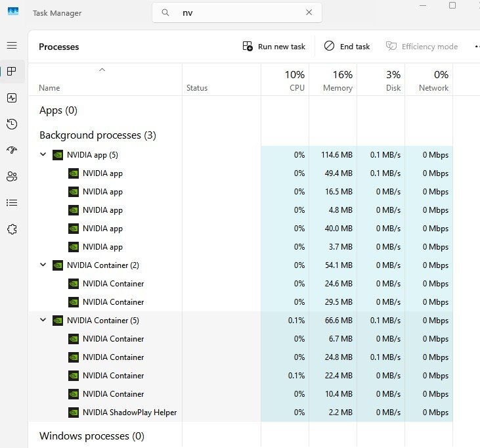Select NVIDIA app row using 40.0 MB
The image size is (480, 448).
240,229
